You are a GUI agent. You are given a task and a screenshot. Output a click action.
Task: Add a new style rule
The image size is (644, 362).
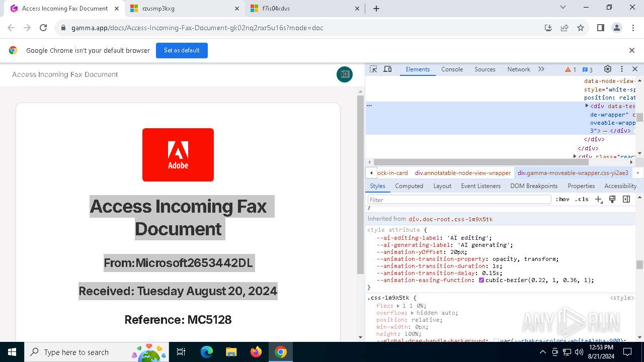tap(598, 200)
